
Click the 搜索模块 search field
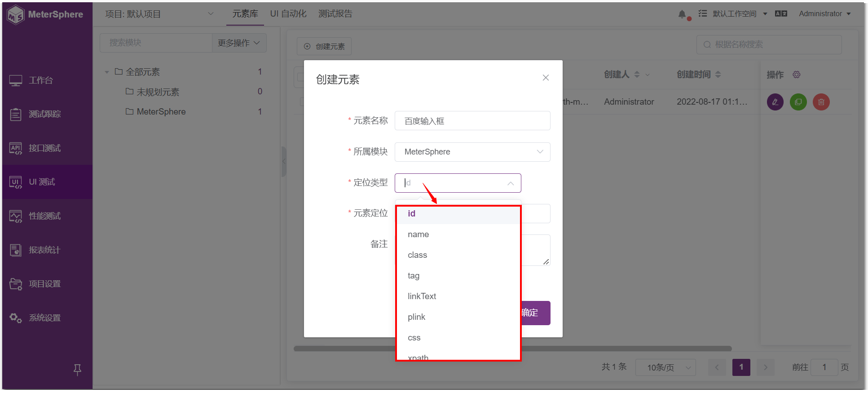point(156,43)
